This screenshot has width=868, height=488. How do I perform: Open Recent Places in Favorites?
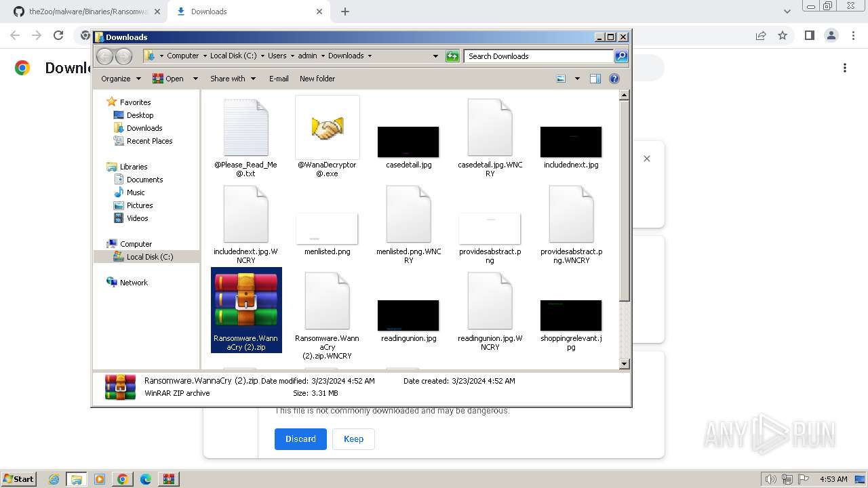tap(149, 141)
